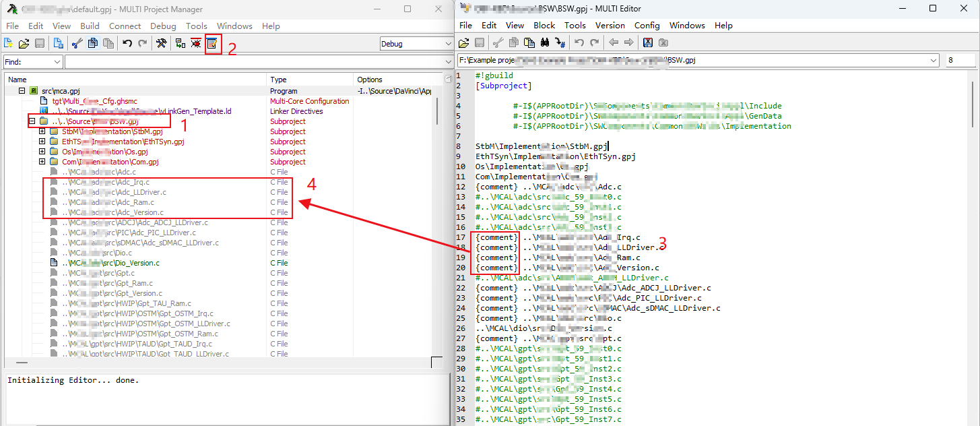Image resolution: width=980 pixels, height=426 pixels.
Task: Expand the StbM.gpj subproject node
Action: tap(42, 131)
